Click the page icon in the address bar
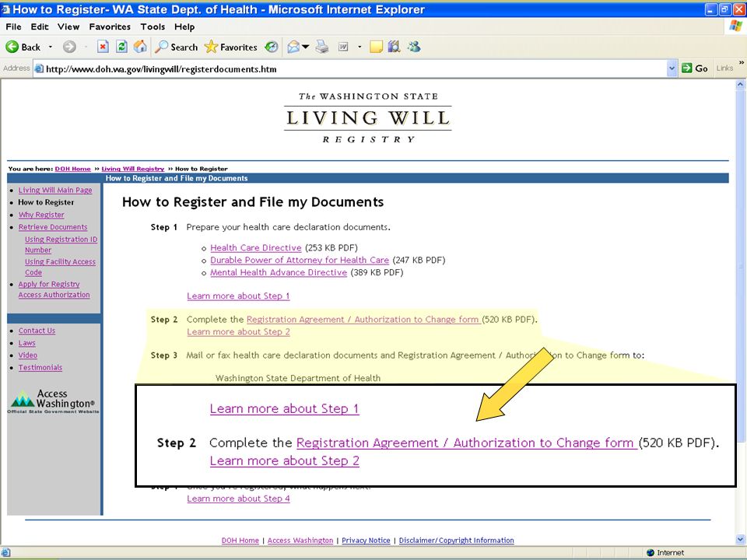The image size is (747, 560). click(x=39, y=68)
